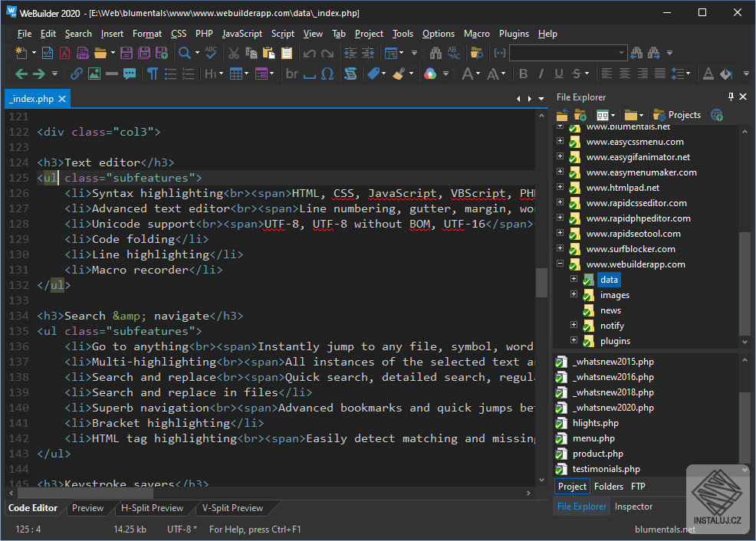Select product.php in the file list
The height and width of the screenshot is (541, 756).
click(597, 454)
